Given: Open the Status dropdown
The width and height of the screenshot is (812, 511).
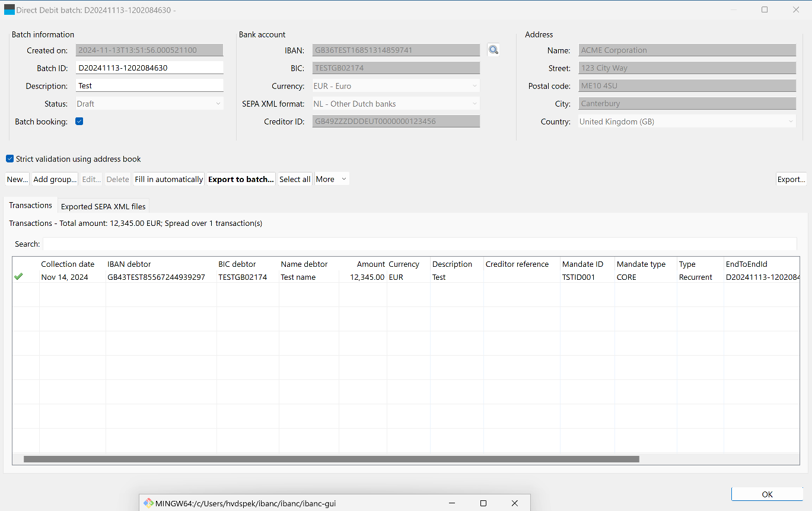Looking at the screenshot, I should click(x=149, y=104).
